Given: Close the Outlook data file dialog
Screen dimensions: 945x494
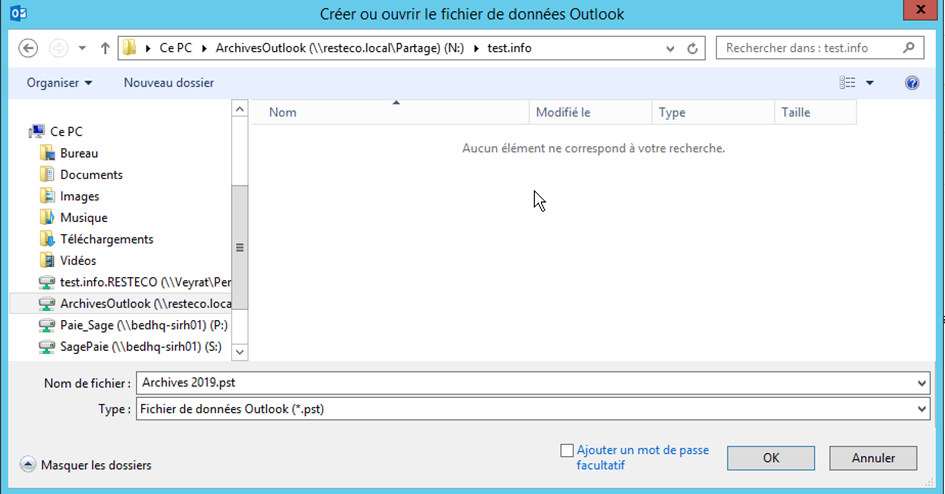Looking at the screenshot, I should pos(920,10).
